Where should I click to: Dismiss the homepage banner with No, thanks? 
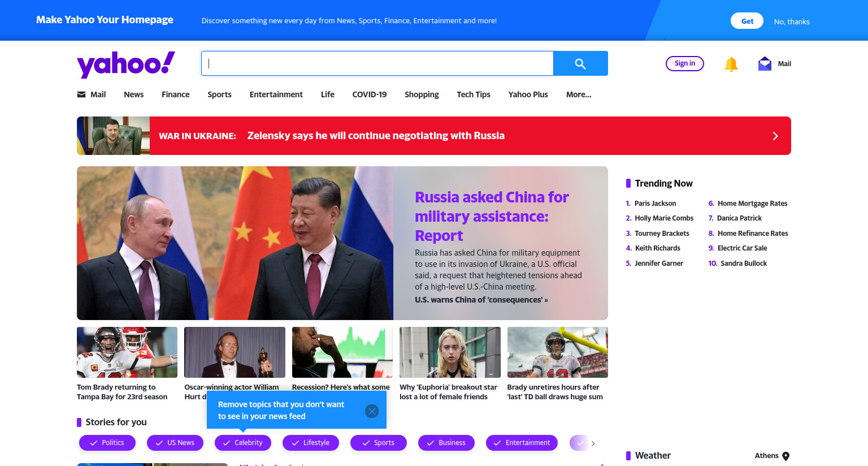coord(792,21)
